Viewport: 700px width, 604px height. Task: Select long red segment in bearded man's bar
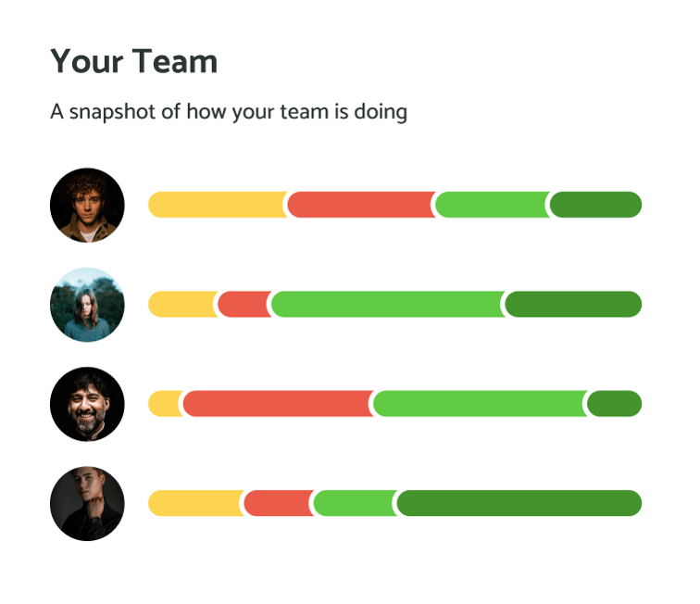click(x=277, y=404)
